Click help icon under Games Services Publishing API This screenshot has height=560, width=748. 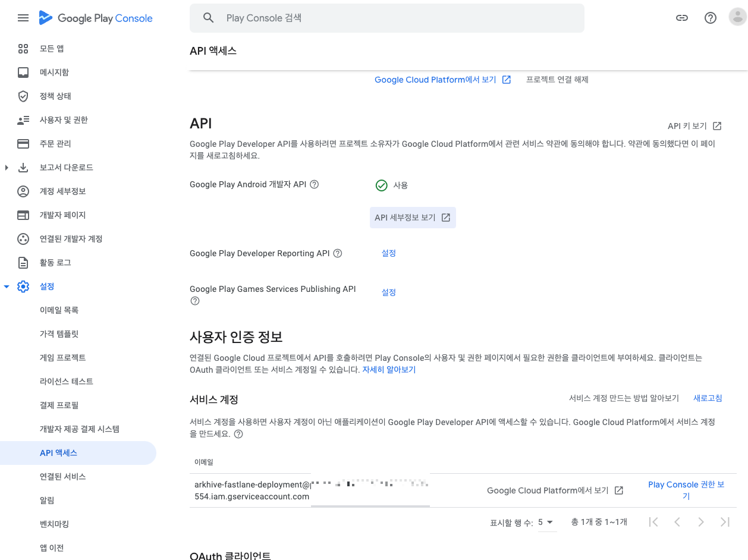pyautogui.click(x=194, y=301)
